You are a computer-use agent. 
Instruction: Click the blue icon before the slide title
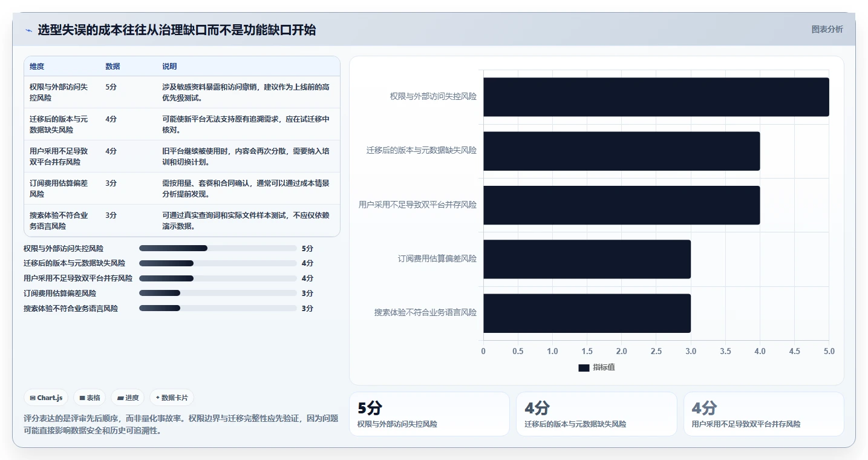[x=29, y=30]
